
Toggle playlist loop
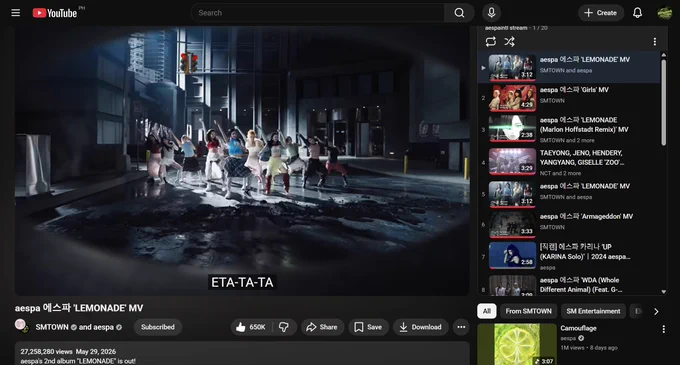pyautogui.click(x=490, y=42)
